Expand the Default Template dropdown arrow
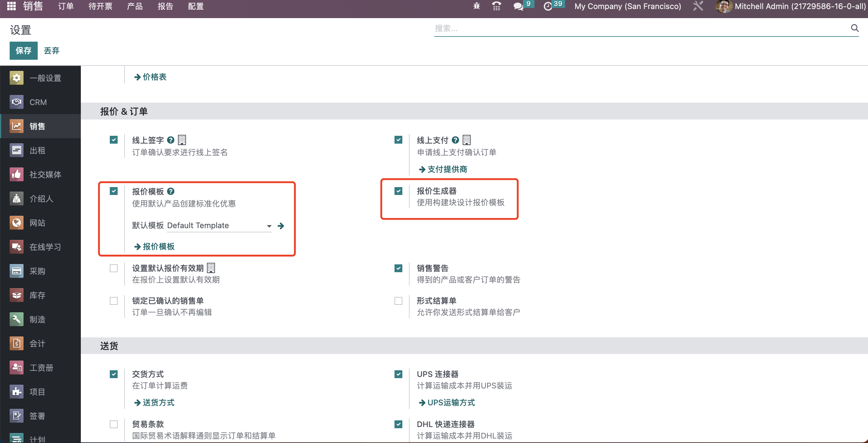Screen dimensions: 868x443 pyautogui.click(x=269, y=226)
